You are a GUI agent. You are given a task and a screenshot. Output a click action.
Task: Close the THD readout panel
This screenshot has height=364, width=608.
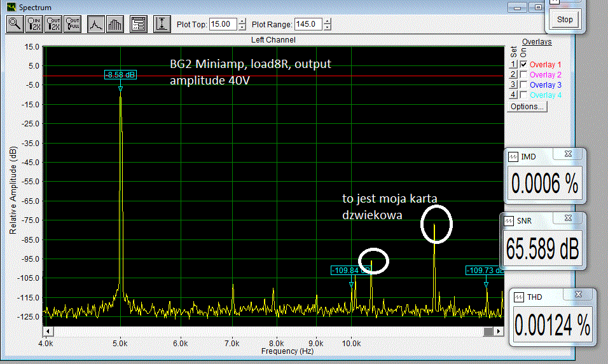[x=578, y=294]
